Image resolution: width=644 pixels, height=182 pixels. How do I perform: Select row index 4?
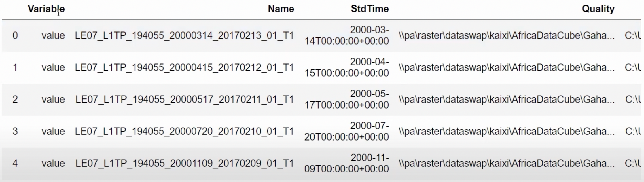coord(15,164)
